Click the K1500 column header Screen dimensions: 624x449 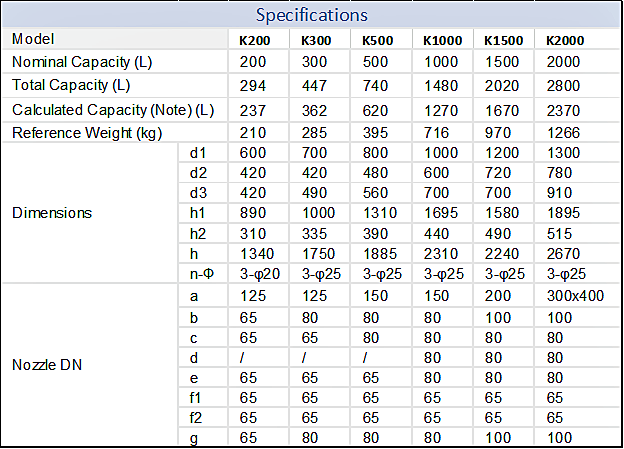tap(503, 41)
